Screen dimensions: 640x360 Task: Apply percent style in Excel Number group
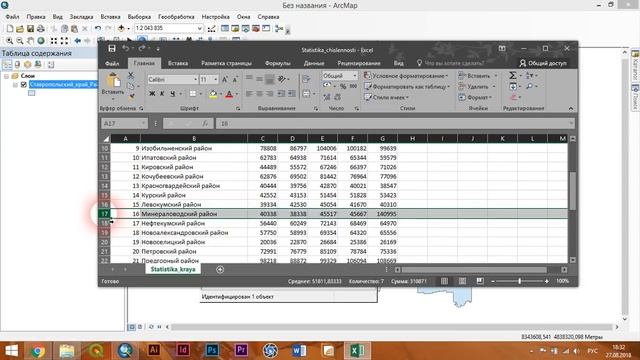click(343, 87)
